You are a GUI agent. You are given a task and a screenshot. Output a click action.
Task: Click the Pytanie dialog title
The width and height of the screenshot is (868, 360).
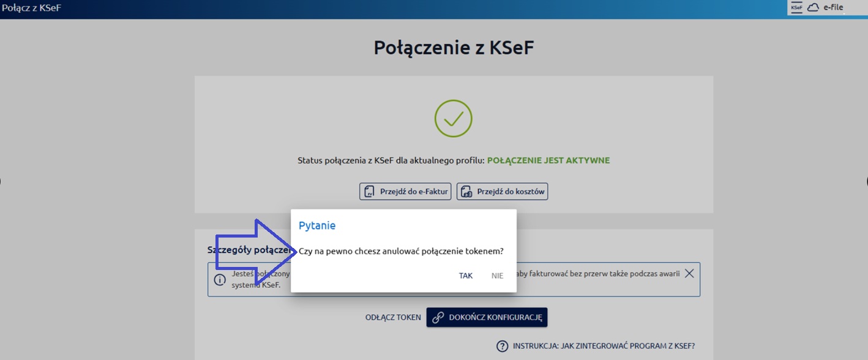317,225
